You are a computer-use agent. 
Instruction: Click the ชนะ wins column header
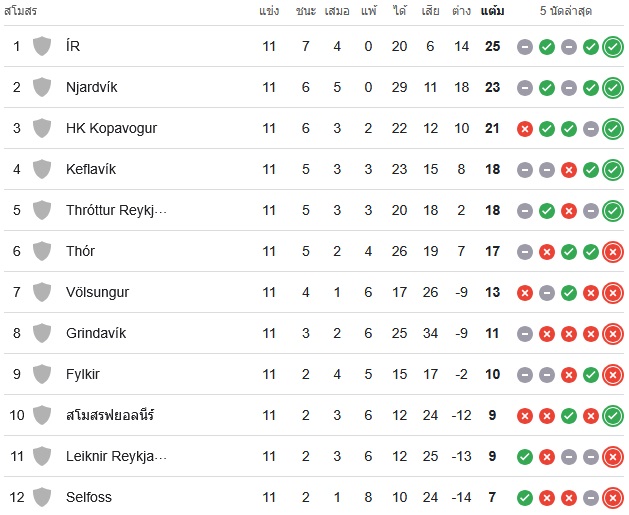(x=306, y=11)
